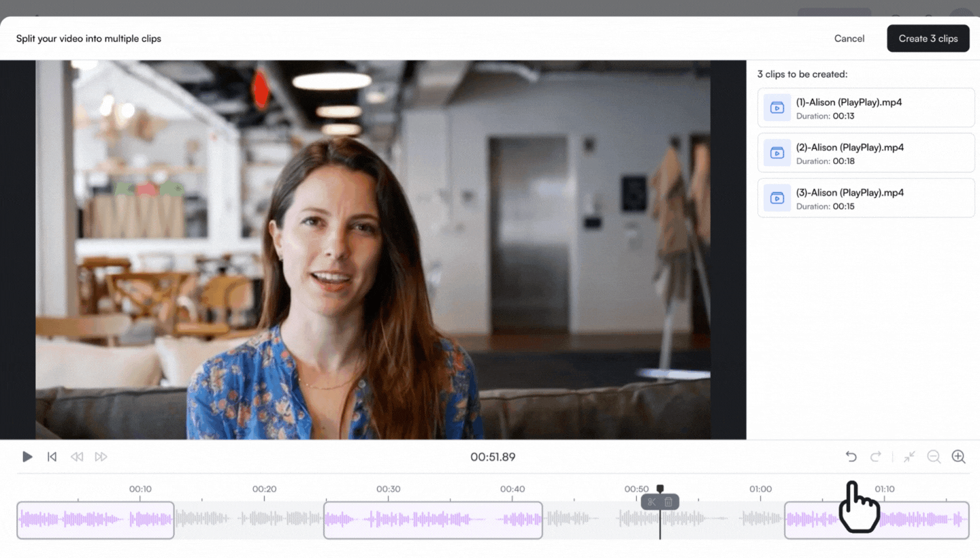Zoom in on the timeline
Viewport: 980px width, 558px height.
coord(958,457)
